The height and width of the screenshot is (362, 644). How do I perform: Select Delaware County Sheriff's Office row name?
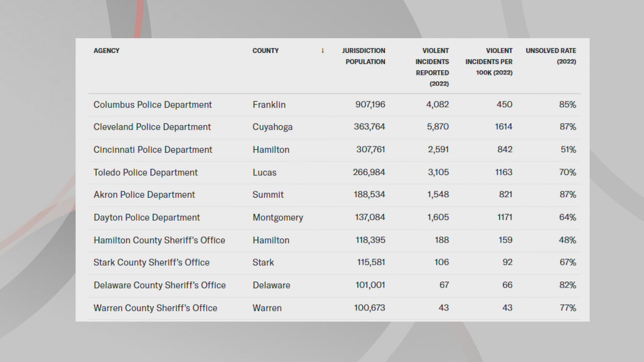(160, 285)
